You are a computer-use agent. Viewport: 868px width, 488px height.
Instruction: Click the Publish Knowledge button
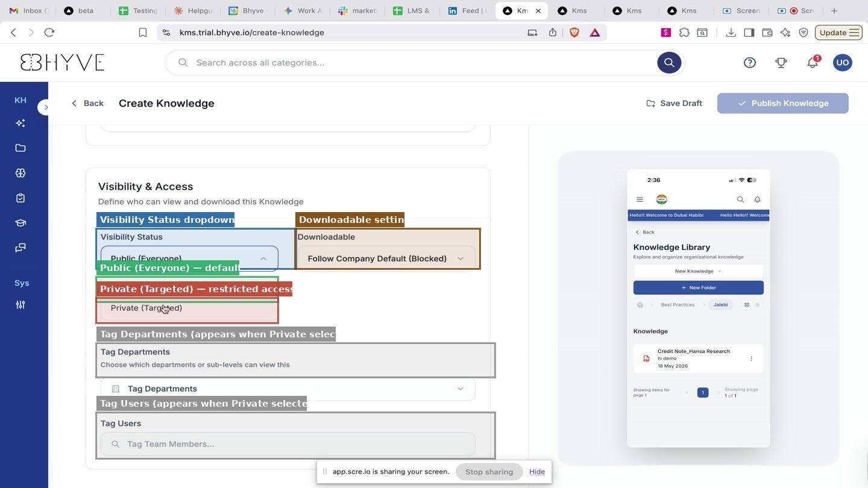(x=783, y=103)
